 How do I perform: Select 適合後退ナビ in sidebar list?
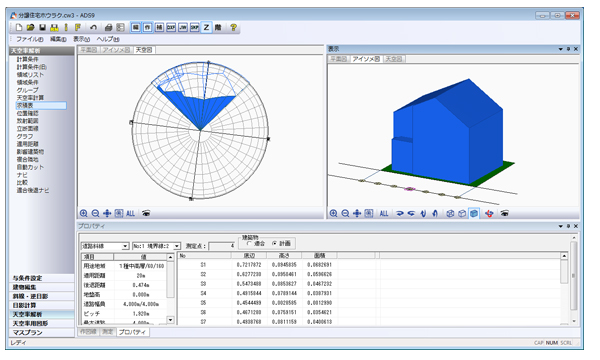tap(33, 190)
